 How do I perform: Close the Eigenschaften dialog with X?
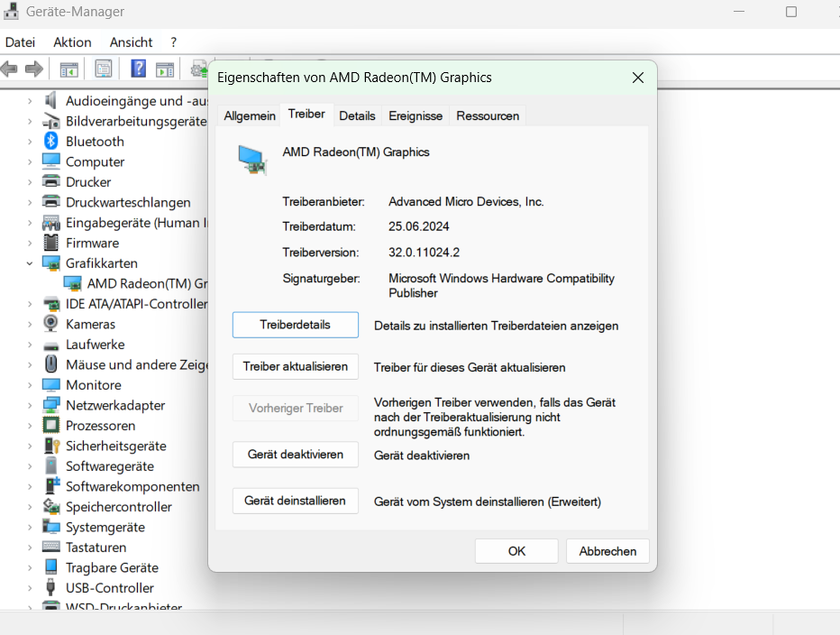coord(638,78)
